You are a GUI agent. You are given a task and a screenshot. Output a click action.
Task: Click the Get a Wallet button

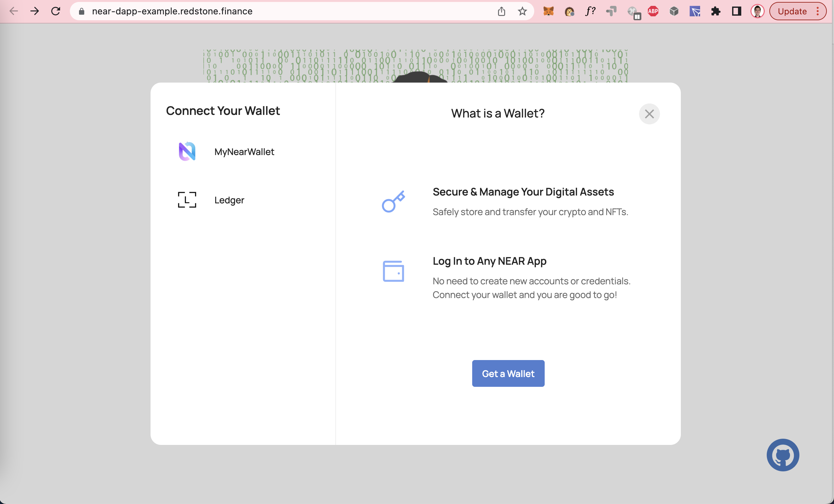click(x=508, y=373)
